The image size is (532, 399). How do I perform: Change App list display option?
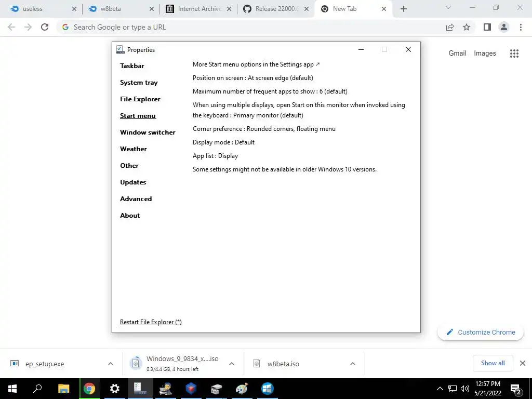[x=215, y=156]
